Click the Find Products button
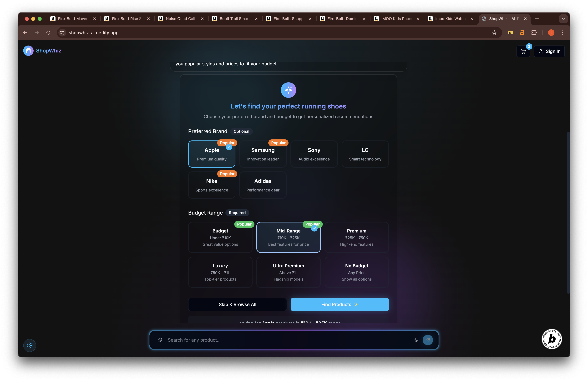 click(340, 304)
